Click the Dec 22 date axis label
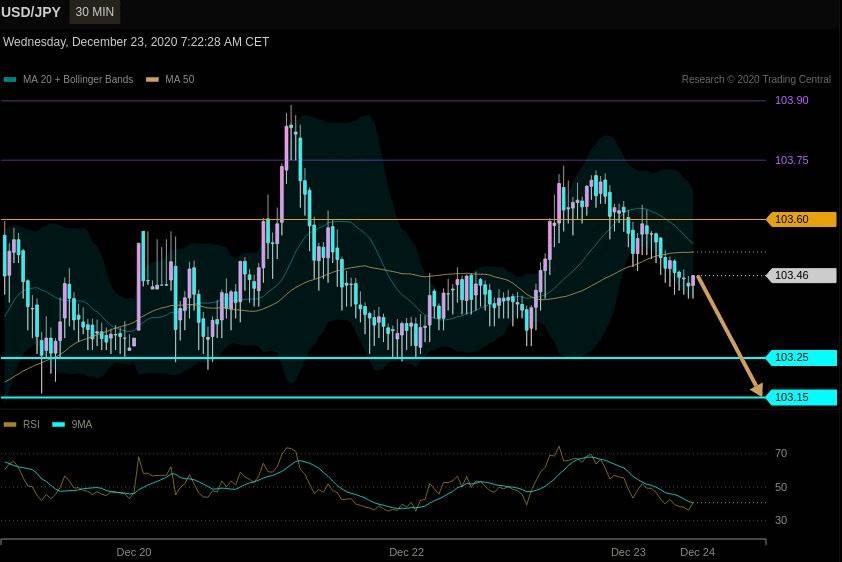 click(x=407, y=552)
